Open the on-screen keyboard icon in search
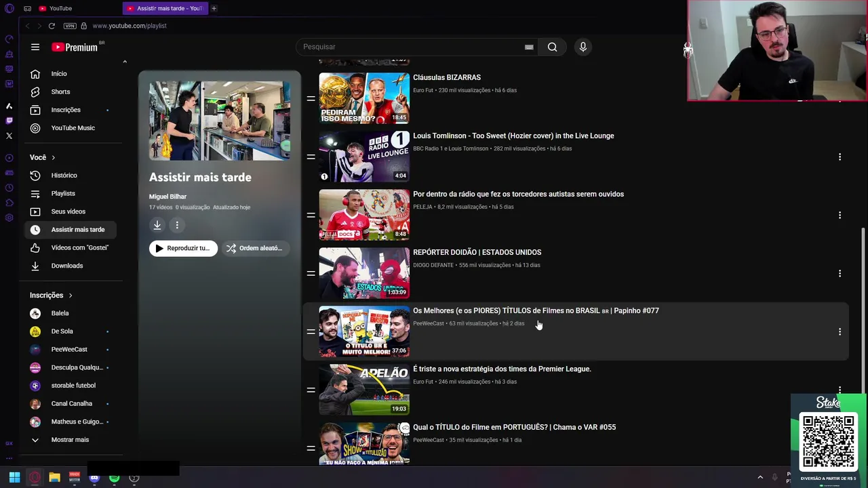Image resolution: width=868 pixels, height=488 pixels. 529,47
